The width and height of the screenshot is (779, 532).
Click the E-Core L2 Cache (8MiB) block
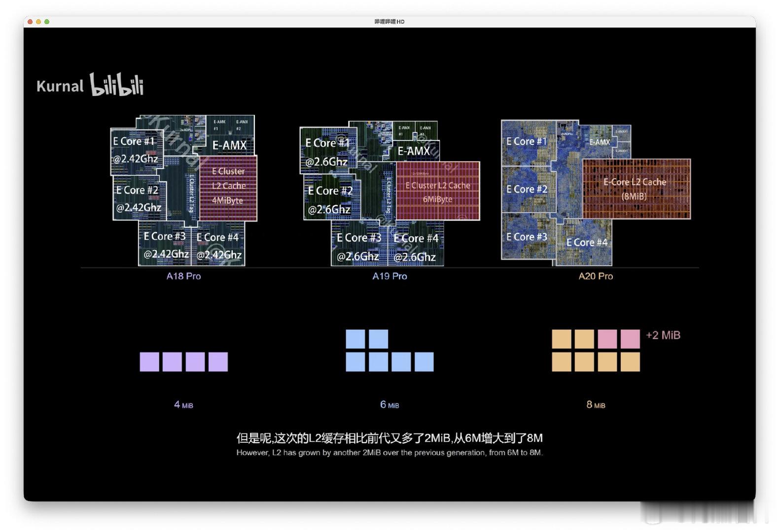point(636,189)
